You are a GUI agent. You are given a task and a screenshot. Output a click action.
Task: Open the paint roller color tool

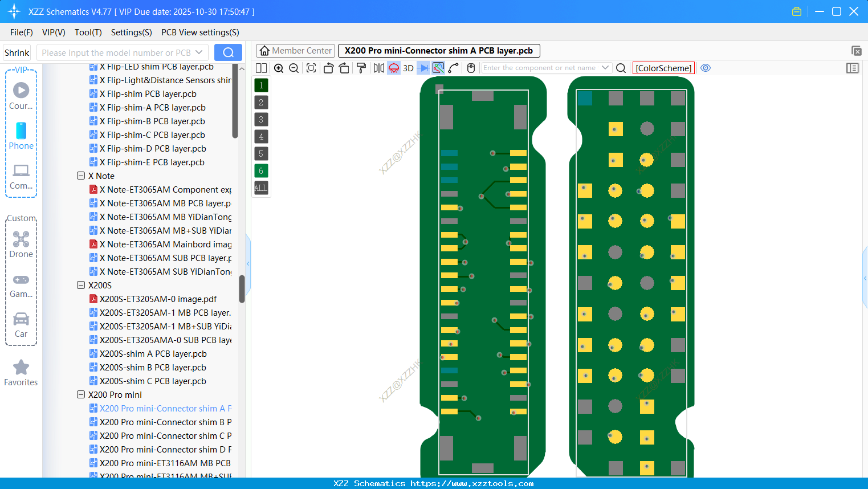coord(361,68)
